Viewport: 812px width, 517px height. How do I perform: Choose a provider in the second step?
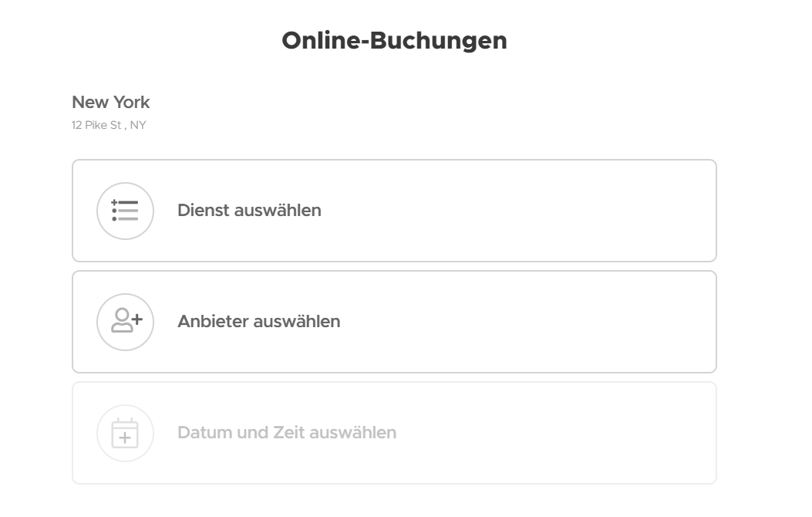394,322
